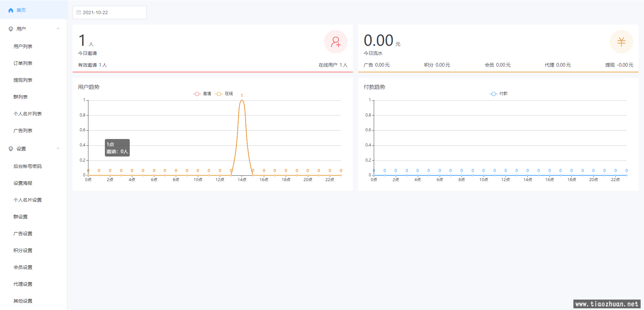Click the 0.00 元 turnover amount

pyautogui.click(x=382, y=41)
